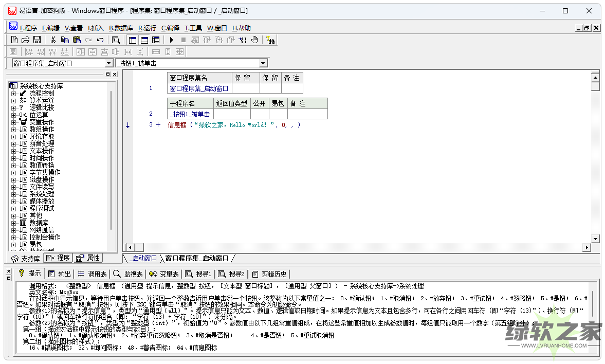Click the Save disk icon
The image size is (605, 364).
37,40
